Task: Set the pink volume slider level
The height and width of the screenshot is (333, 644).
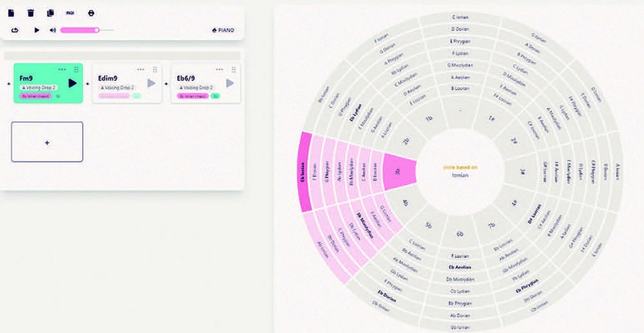Action: point(87,30)
